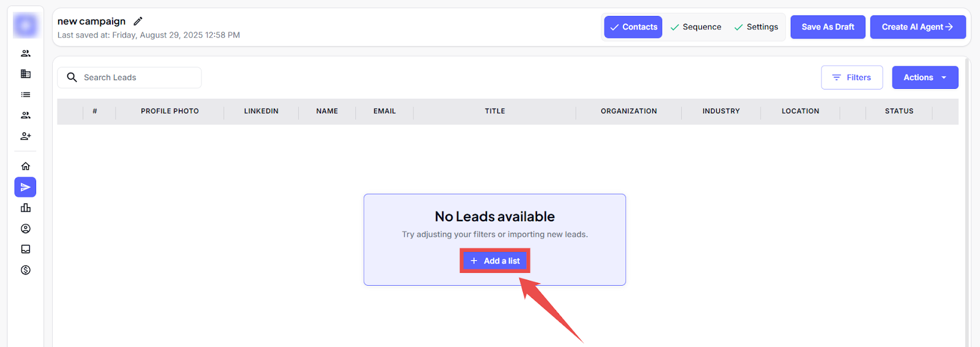
Task: Click the pencil icon to rename campaign
Action: (x=138, y=21)
